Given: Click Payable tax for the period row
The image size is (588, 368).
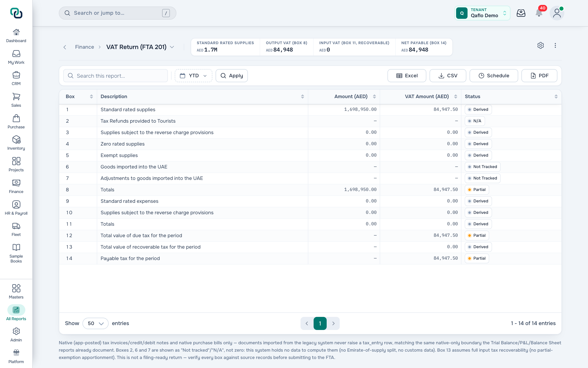Looking at the screenshot, I should (x=310, y=258).
